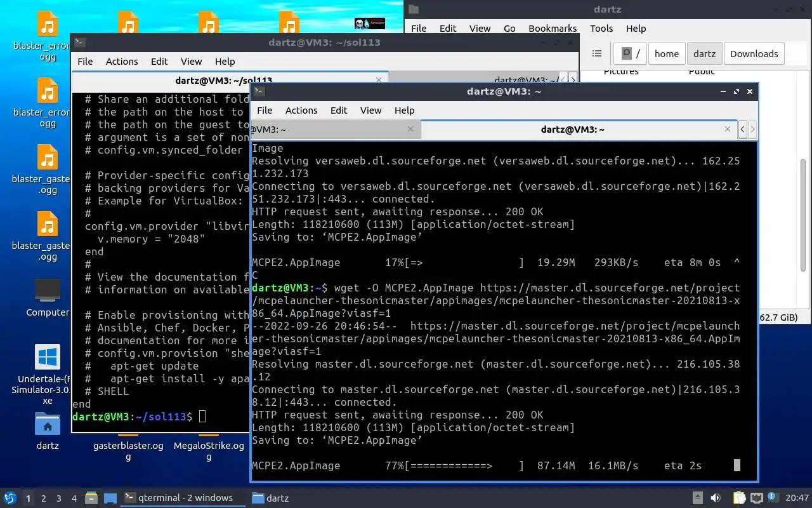Click the sol113 terminal's window title icon
Screen dimensions: 812x508
click(79, 43)
